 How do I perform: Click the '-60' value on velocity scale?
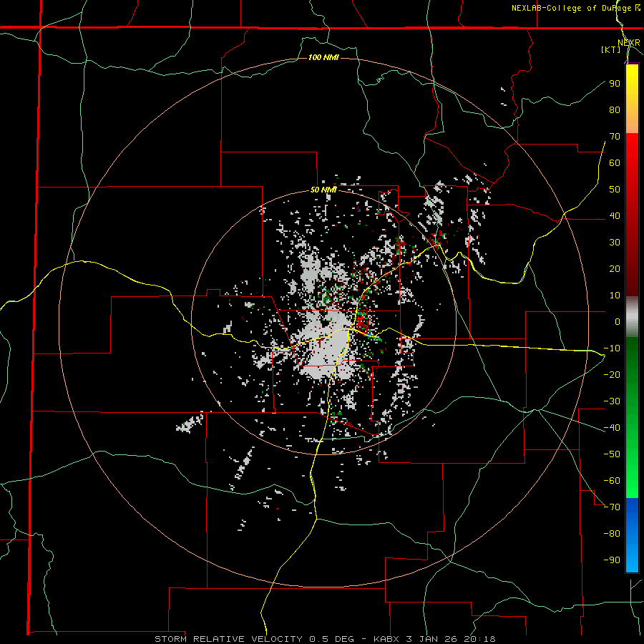click(612, 481)
